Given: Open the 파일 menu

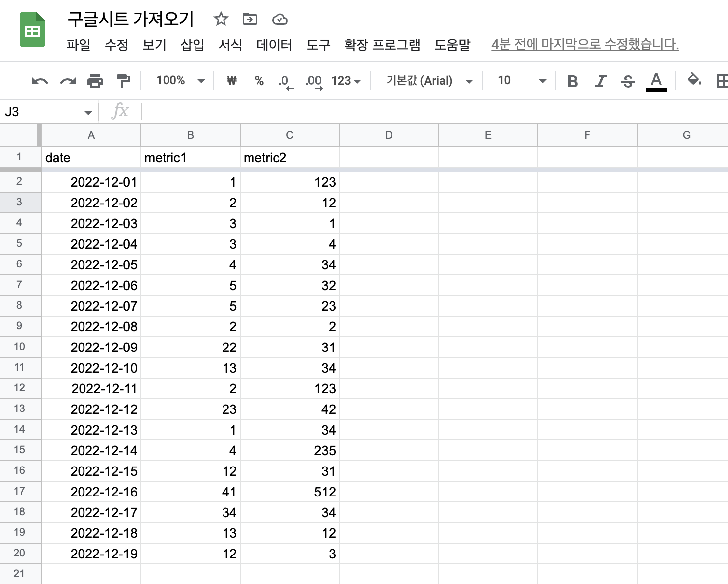Looking at the screenshot, I should [x=79, y=45].
